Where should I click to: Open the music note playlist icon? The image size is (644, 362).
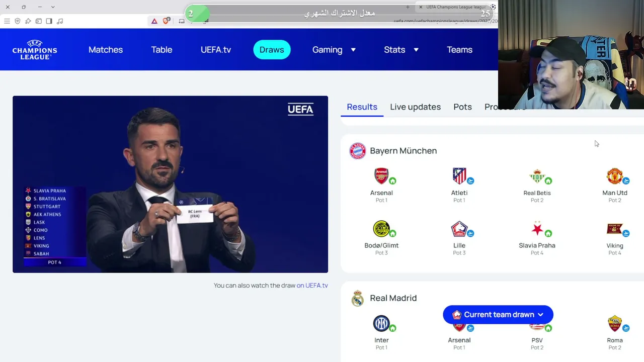60,21
